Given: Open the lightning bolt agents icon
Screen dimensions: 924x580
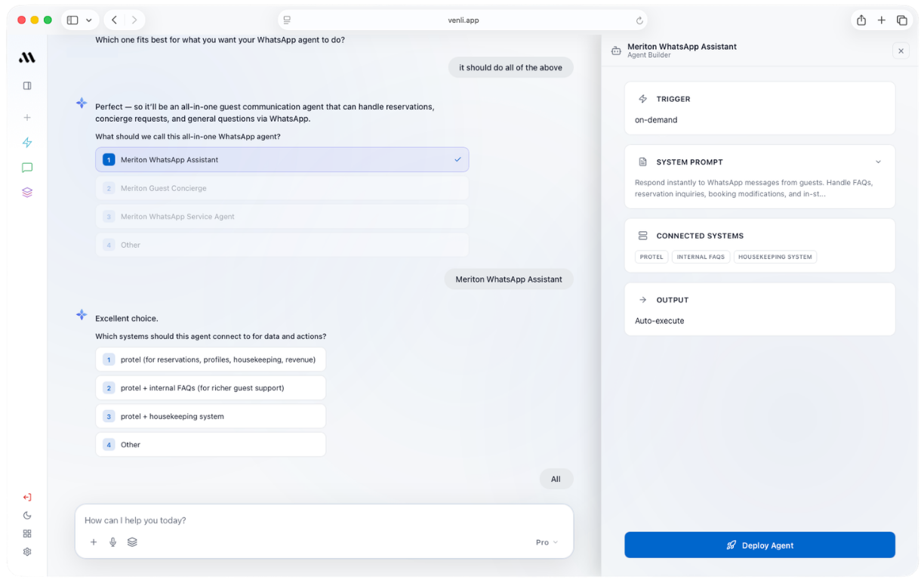Looking at the screenshot, I should [27, 143].
